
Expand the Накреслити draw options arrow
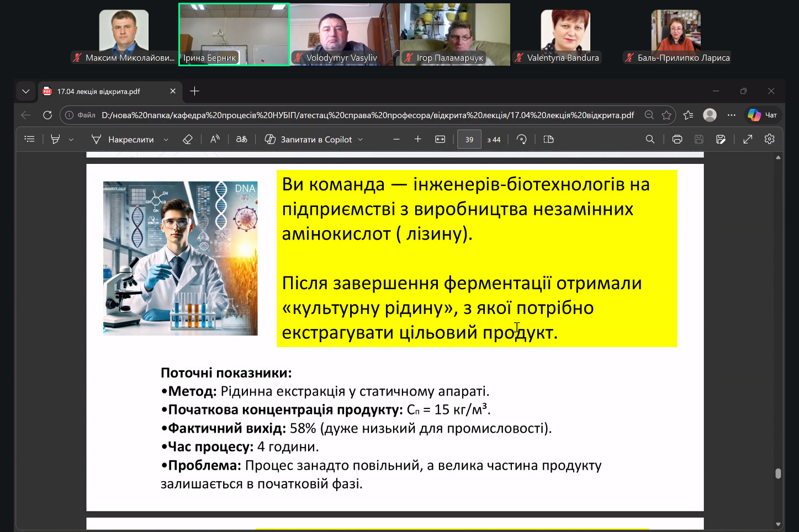pyautogui.click(x=166, y=140)
